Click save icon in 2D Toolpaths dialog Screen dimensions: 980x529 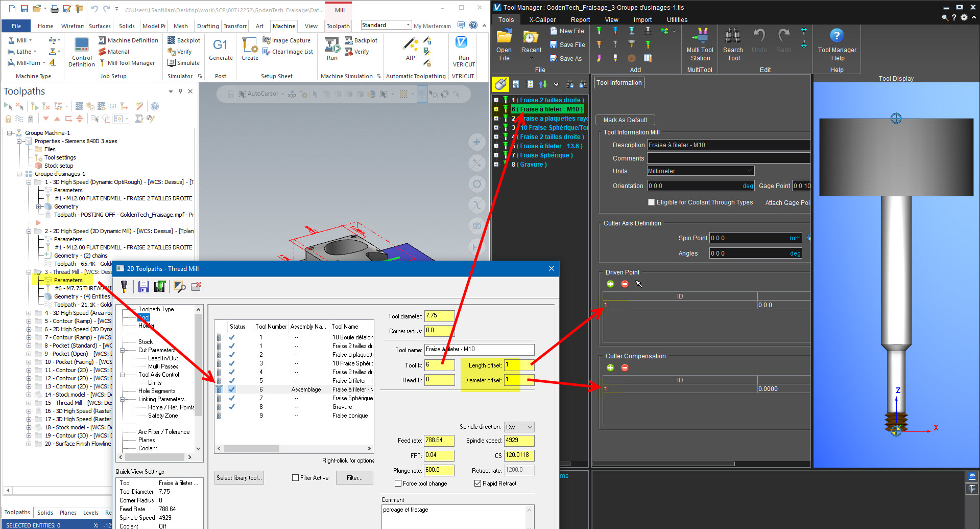[144, 287]
